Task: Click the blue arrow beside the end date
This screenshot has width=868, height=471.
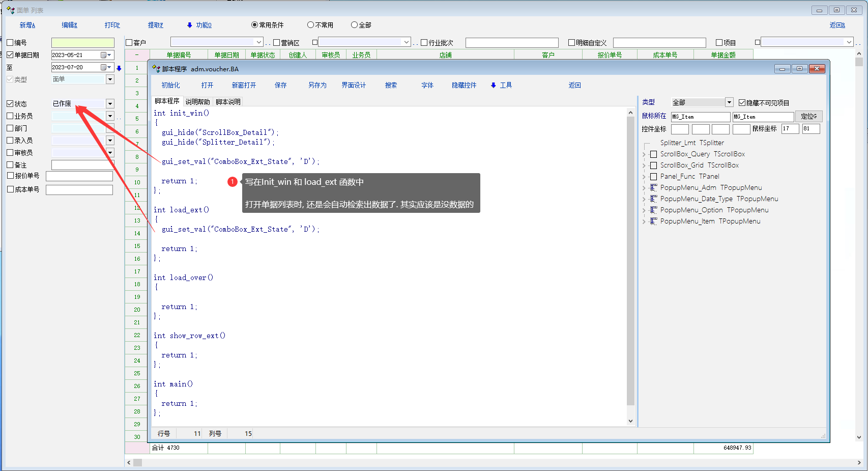Action: 119,68
